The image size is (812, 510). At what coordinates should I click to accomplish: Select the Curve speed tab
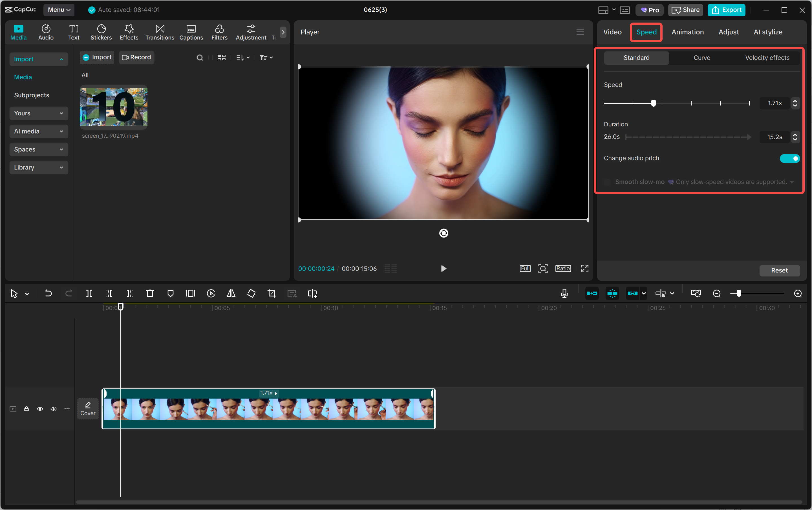coord(702,58)
